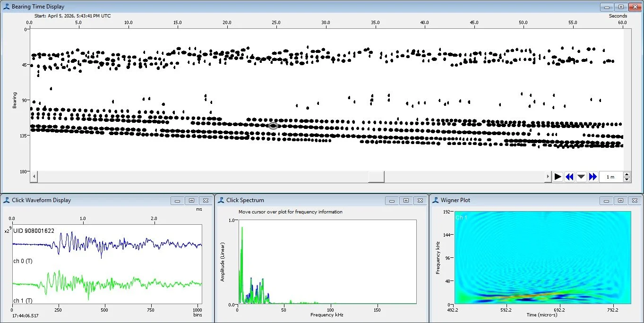Click the Click Spectrum window icon
The height and width of the screenshot is (323, 644).
pyautogui.click(x=221, y=200)
